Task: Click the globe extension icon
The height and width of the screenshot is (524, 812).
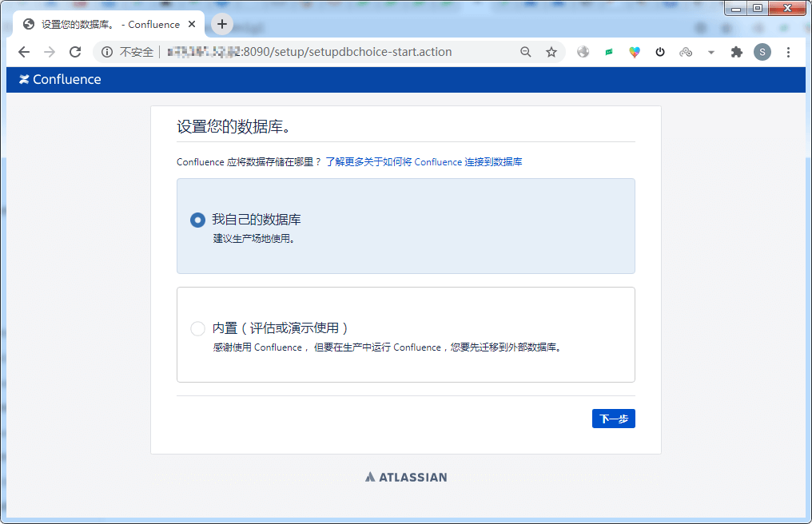Action: [583, 52]
